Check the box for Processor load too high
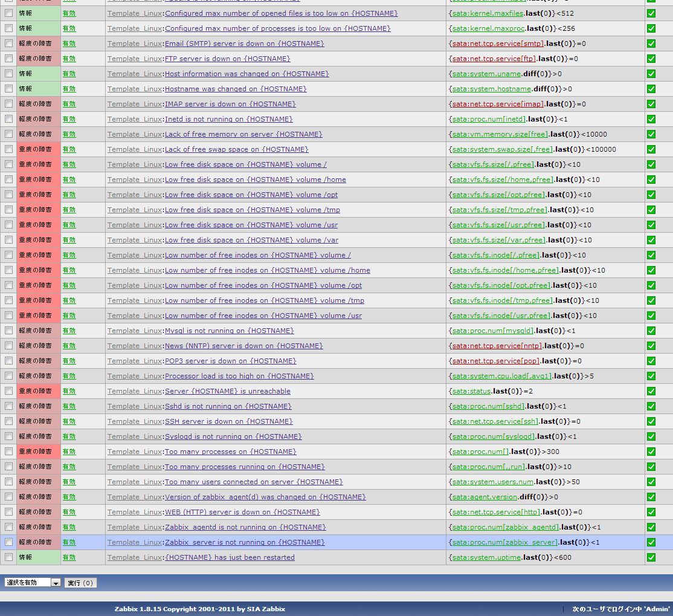This screenshot has width=673, height=616. [x=8, y=376]
